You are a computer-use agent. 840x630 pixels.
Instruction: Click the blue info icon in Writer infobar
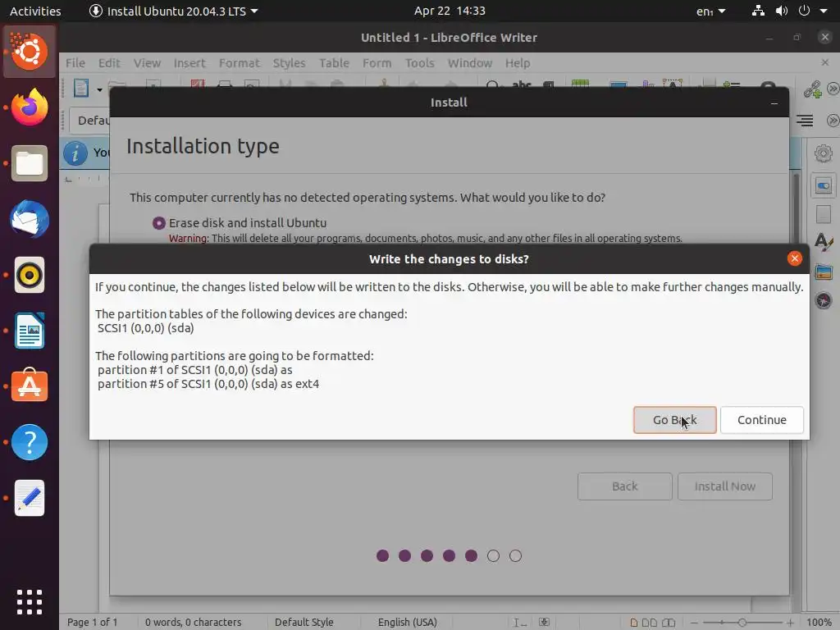(75, 153)
